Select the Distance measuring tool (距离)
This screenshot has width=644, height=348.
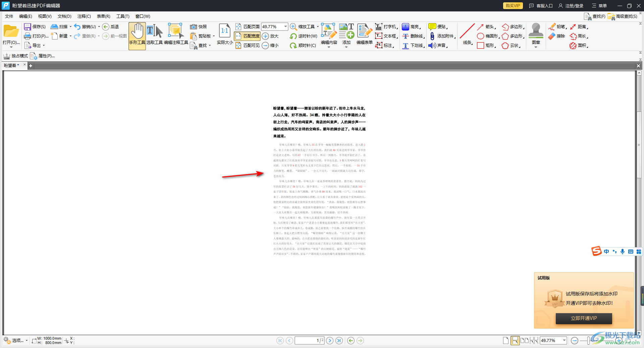click(x=579, y=26)
